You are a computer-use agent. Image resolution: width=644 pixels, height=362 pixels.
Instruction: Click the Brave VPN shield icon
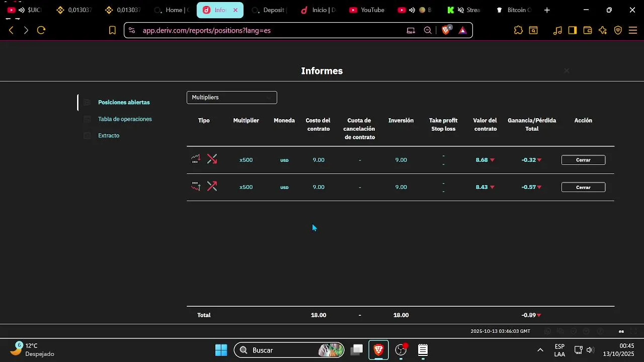[618, 30]
